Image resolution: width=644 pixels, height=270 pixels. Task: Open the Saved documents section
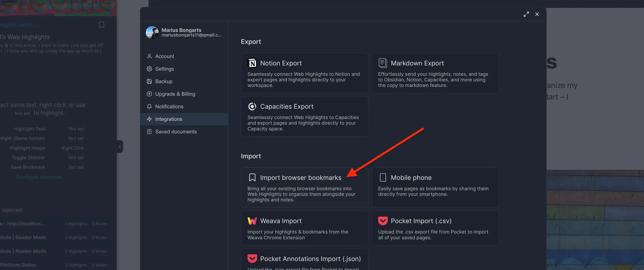[x=184, y=132]
